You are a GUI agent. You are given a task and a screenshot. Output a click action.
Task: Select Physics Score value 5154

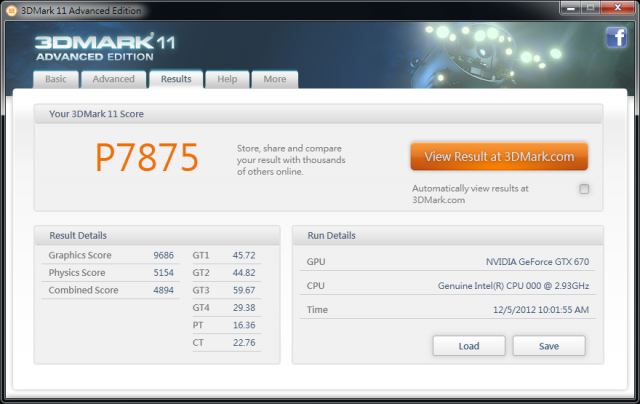164,273
